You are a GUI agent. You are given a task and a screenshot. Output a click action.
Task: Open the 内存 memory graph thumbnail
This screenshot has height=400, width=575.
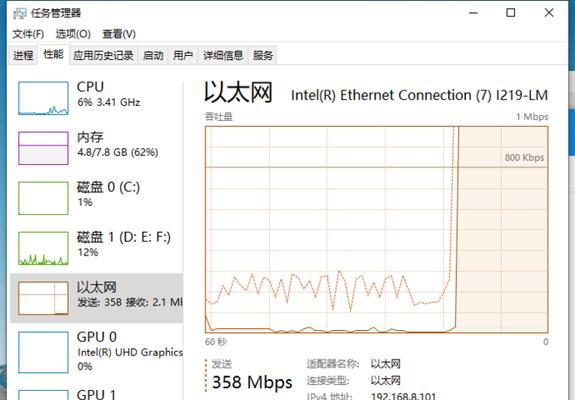(x=43, y=148)
